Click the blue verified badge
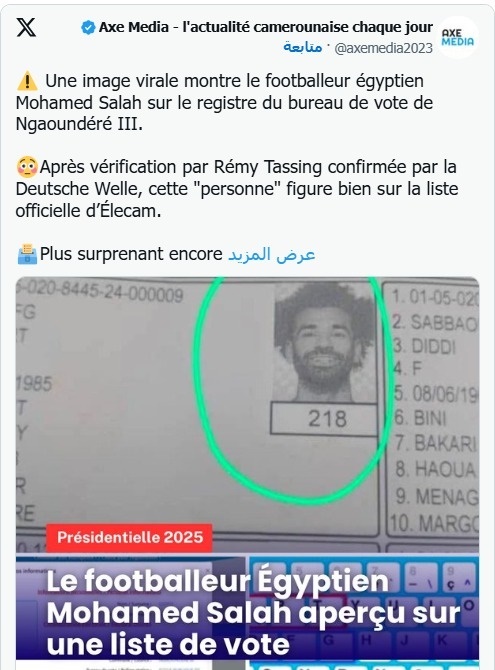Viewport: 495px width, 670px height. (x=88, y=28)
